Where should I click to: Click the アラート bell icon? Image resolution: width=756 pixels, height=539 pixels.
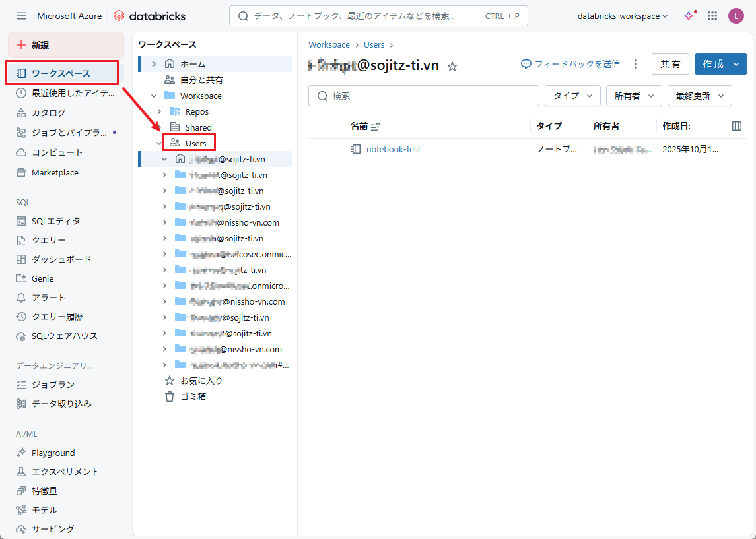[20, 298]
